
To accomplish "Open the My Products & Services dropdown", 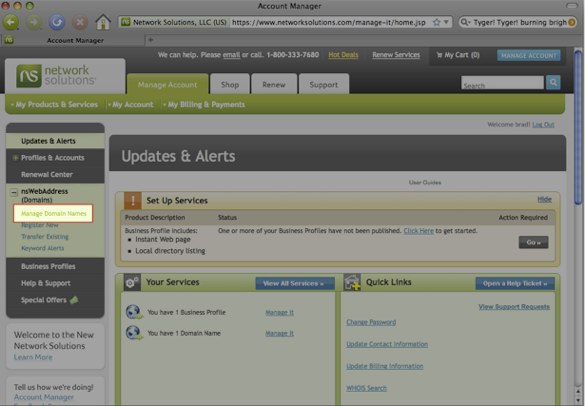I will pyautogui.click(x=54, y=104).
